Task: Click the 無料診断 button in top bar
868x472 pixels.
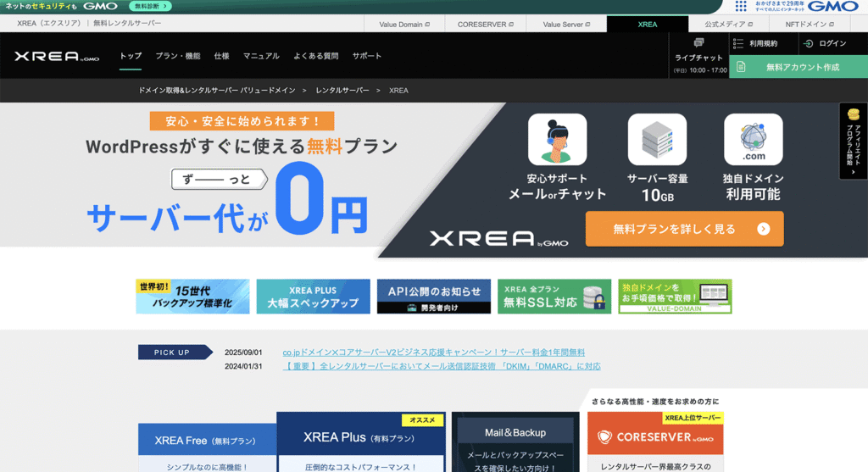Action: (150, 6)
